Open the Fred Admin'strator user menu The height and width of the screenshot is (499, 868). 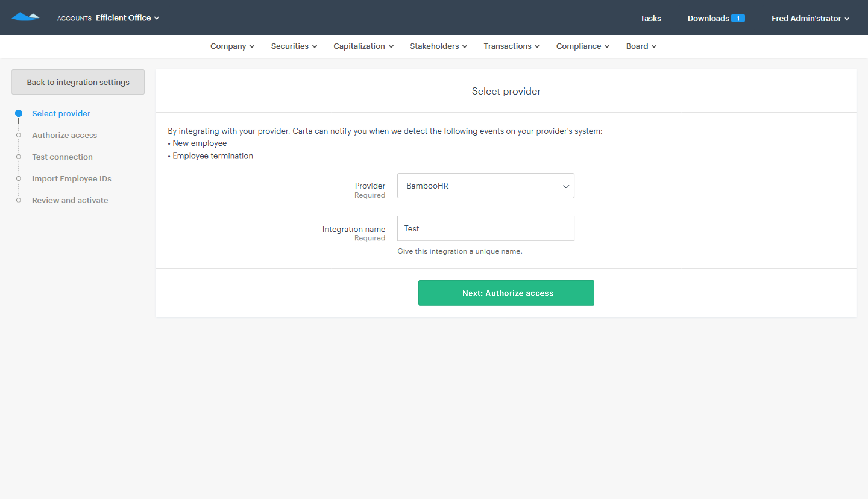pyautogui.click(x=810, y=18)
